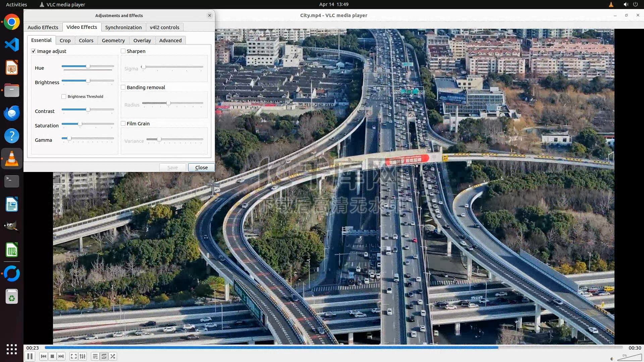Viewport: 644px width, 362px height.
Task: Click on the Saturation slider
Action: [x=88, y=124]
